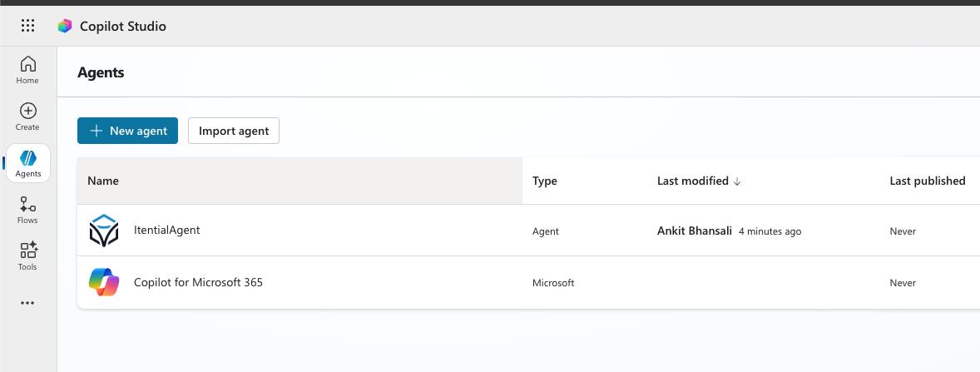Sort by Last published column header

point(928,181)
